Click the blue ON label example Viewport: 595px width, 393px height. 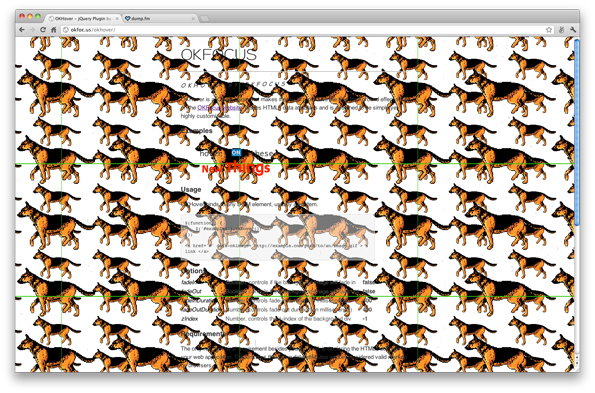click(x=236, y=152)
